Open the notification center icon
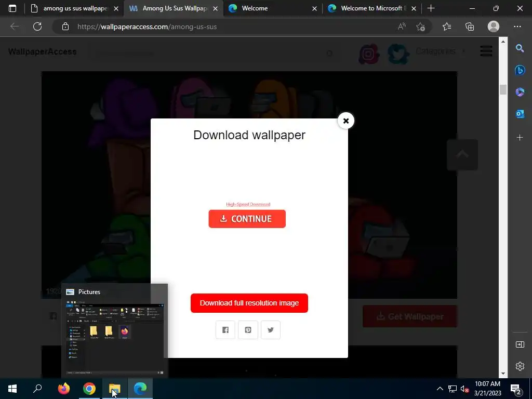The width and height of the screenshot is (532, 399). (516, 389)
